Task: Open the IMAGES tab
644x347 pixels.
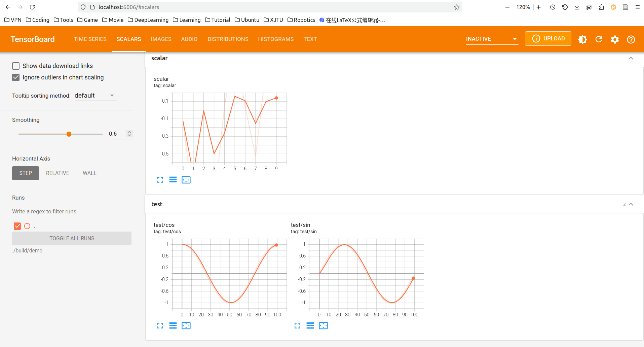Action: (x=161, y=39)
